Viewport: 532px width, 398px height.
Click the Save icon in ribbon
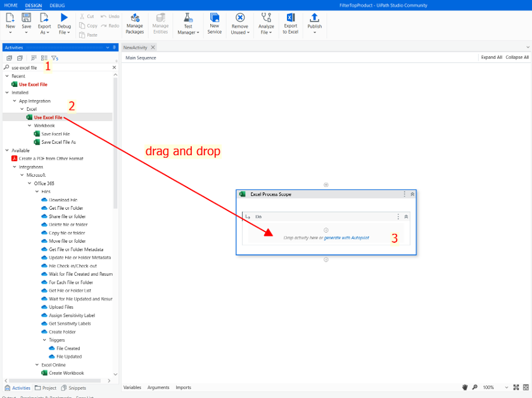26,17
